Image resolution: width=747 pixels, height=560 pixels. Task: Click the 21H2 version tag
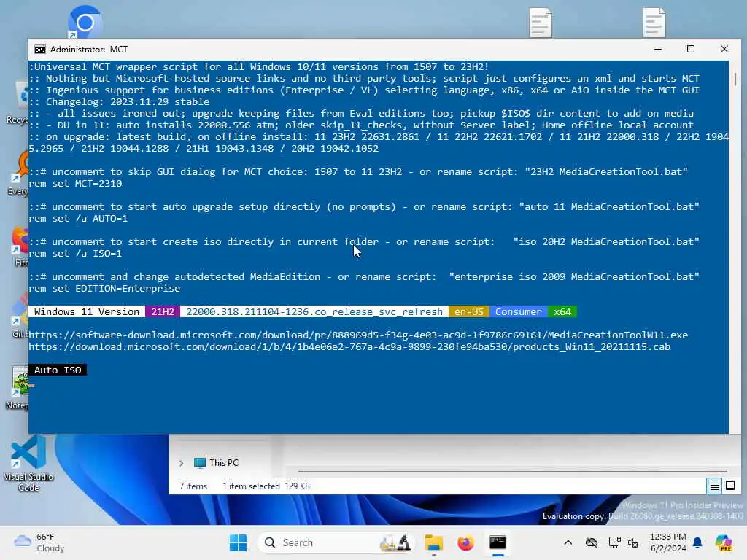tap(163, 312)
